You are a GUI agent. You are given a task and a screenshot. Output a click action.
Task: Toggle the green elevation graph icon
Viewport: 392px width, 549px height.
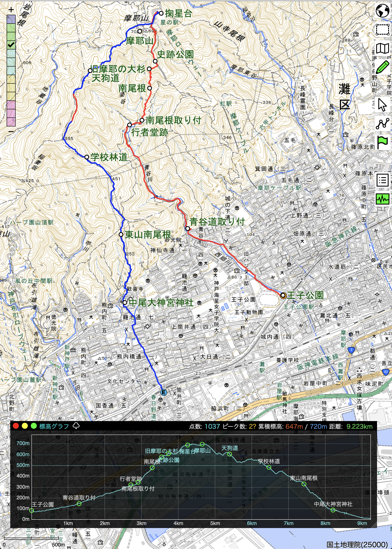click(x=383, y=199)
